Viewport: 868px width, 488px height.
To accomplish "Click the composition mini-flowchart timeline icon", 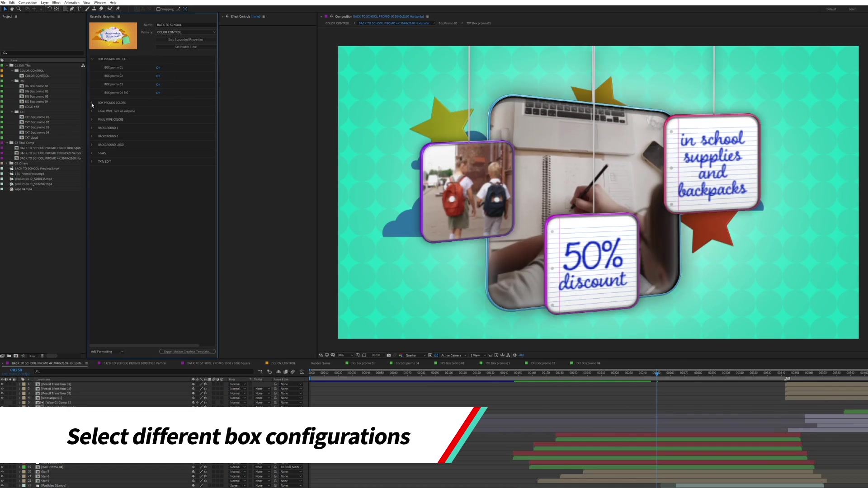I will 260,372.
